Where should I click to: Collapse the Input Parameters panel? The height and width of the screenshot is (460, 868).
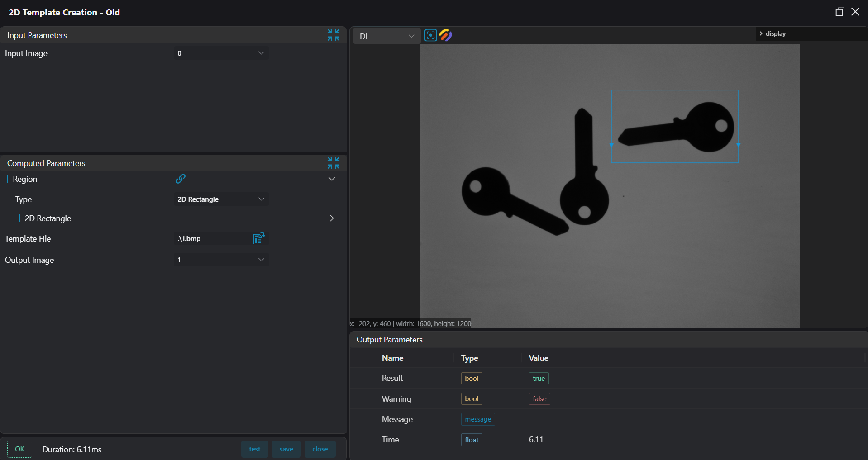(x=334, y=35)
